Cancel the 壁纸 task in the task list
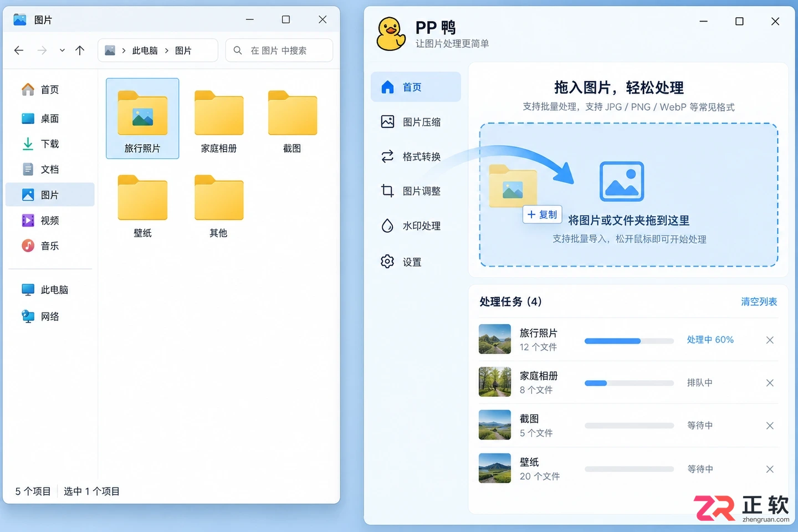This screenshot has height=532, width=798. point(770,469)
